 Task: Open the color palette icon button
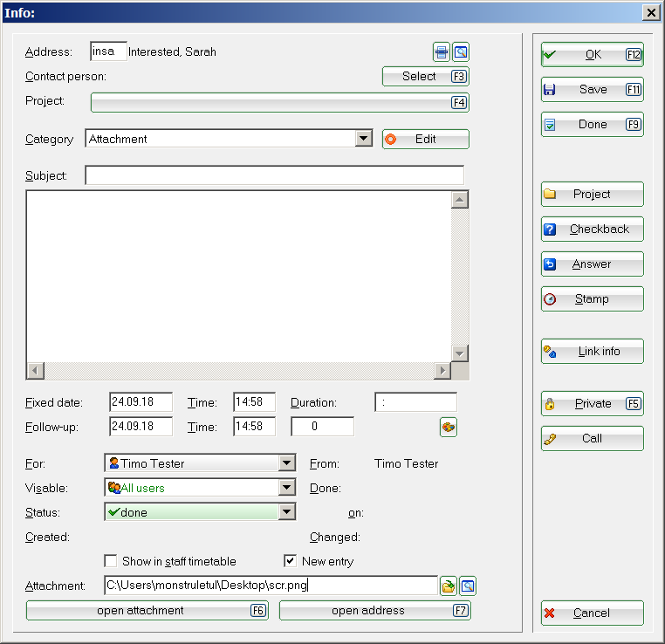coord(448,427)
